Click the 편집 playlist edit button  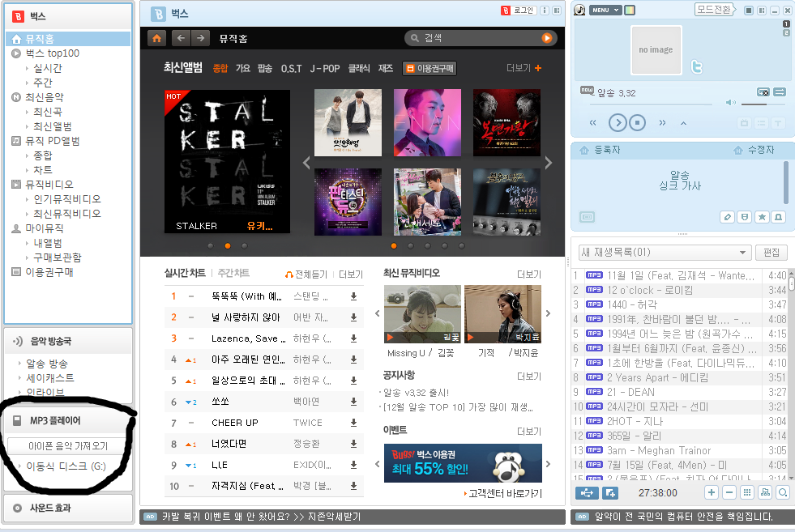[x=771, y=252]
